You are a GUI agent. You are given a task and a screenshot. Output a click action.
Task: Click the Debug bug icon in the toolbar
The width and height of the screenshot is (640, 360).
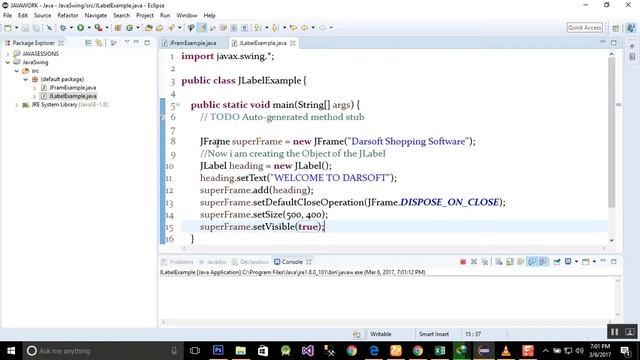click(63, 28)
